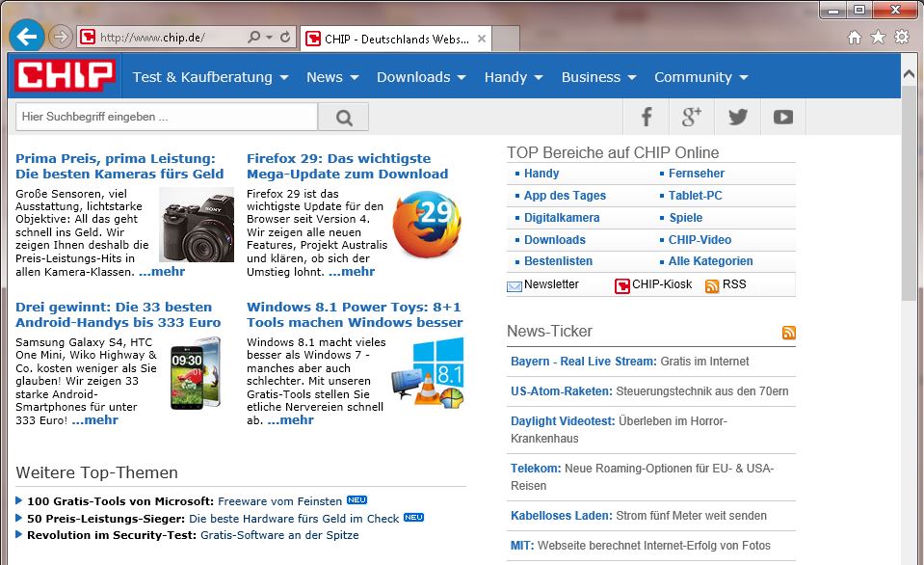Click the Windows 8.1 tools image

tap(428, 373)
